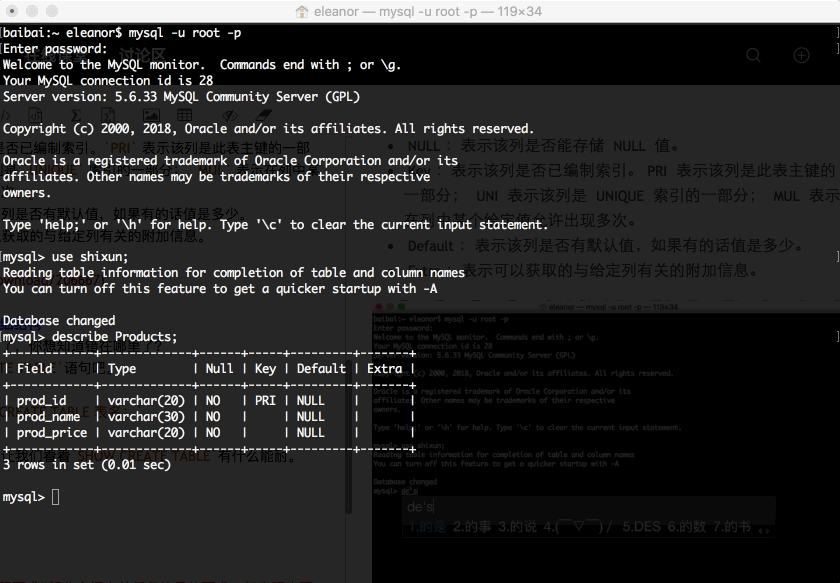The width and height of the screenshot is (840, 583).
Task: Insert a code block using the background editor's file-code icon
Action: [35, 115]
